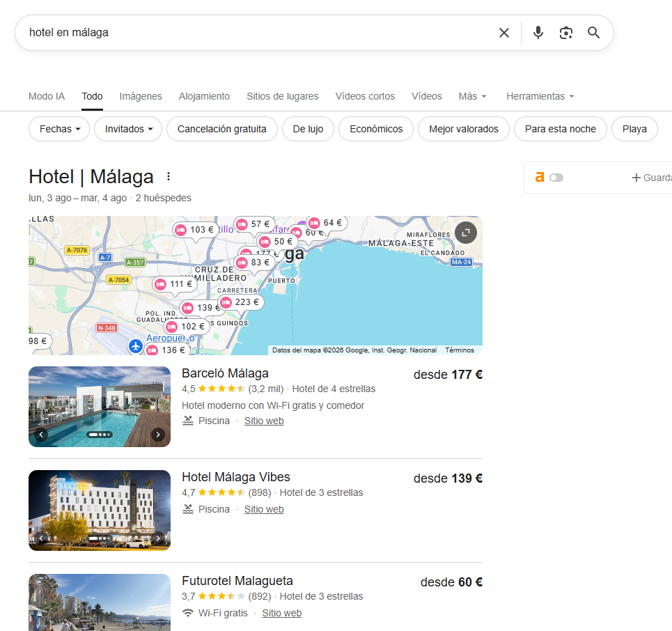Open the Futurotel Malagueta title

(x=237, y=581)
